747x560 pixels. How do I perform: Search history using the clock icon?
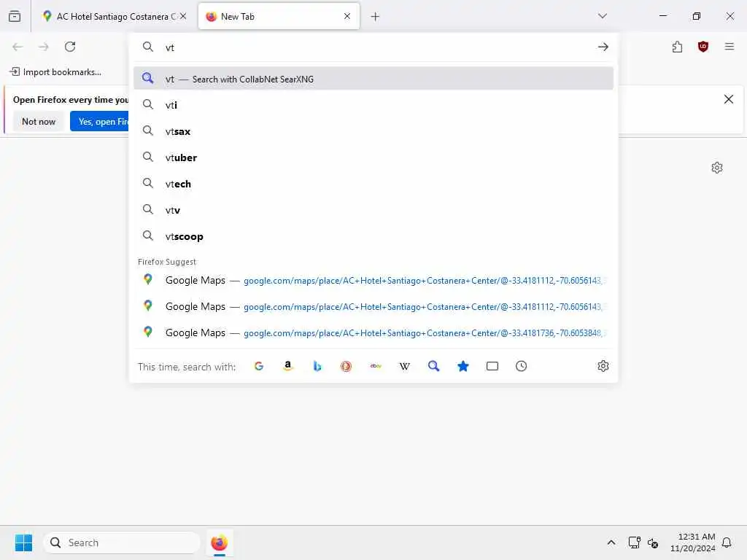pyautogui.click(x=521, y=366)
